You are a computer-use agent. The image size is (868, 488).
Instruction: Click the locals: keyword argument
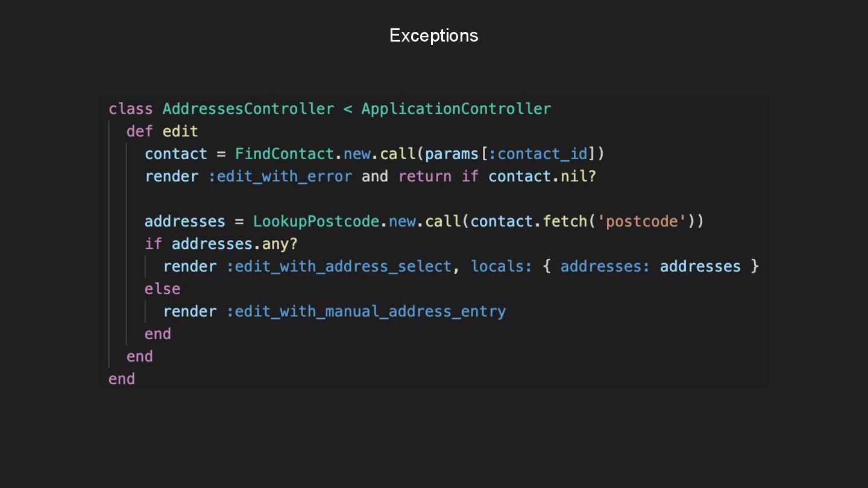502,266
